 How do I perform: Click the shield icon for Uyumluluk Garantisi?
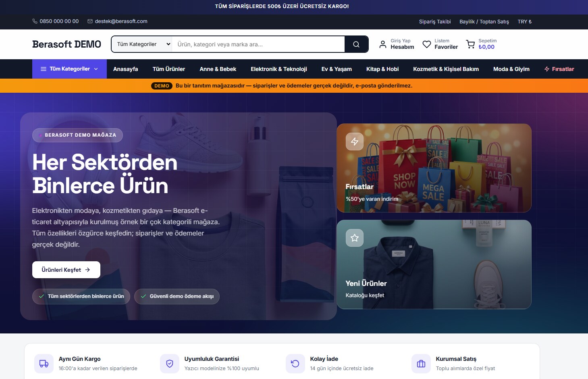[170, 364]
